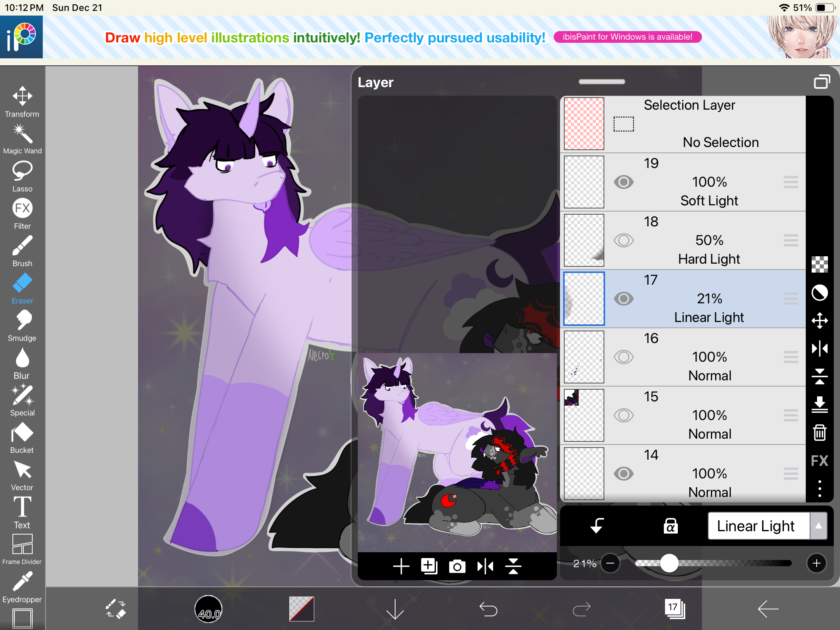
Task: Hide layer 19 with eye icon
Action: click(623, 182)
